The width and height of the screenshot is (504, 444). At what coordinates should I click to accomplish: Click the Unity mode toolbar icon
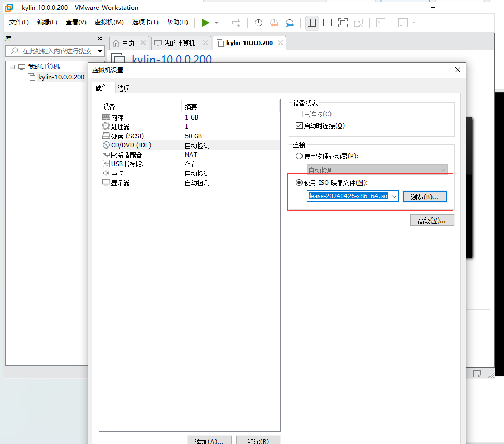[x=358, y=22]
